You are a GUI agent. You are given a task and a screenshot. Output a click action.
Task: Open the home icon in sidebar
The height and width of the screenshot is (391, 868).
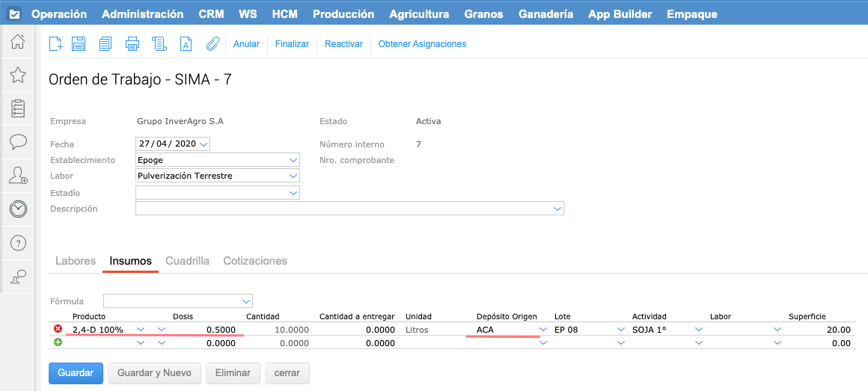tap(18, 42)
